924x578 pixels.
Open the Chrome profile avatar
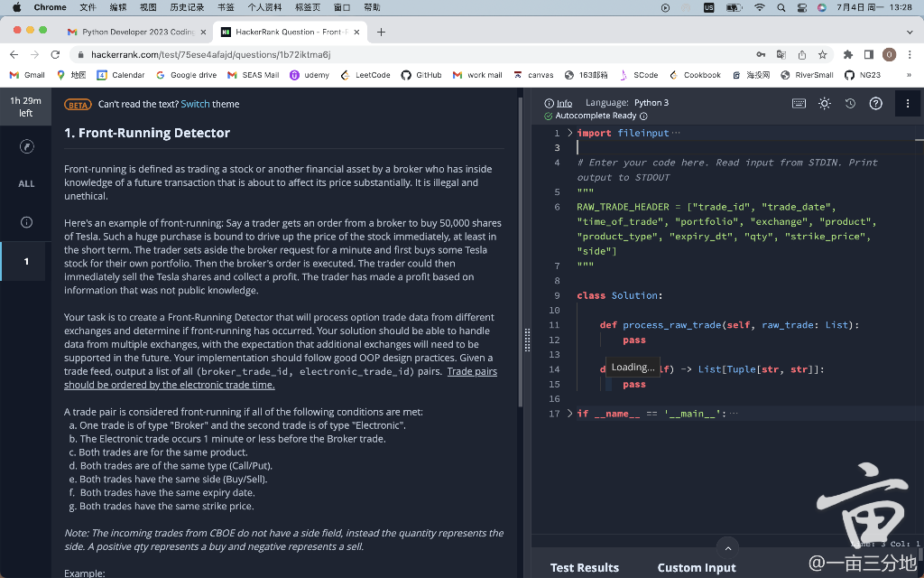[x=889, y=54]
